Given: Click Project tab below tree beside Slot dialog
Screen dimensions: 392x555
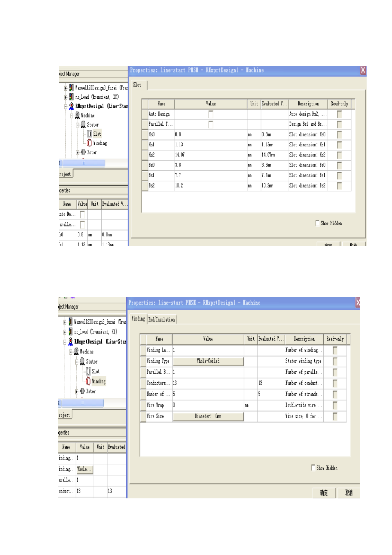Looking at the screenshot, I should pos(65,174).
